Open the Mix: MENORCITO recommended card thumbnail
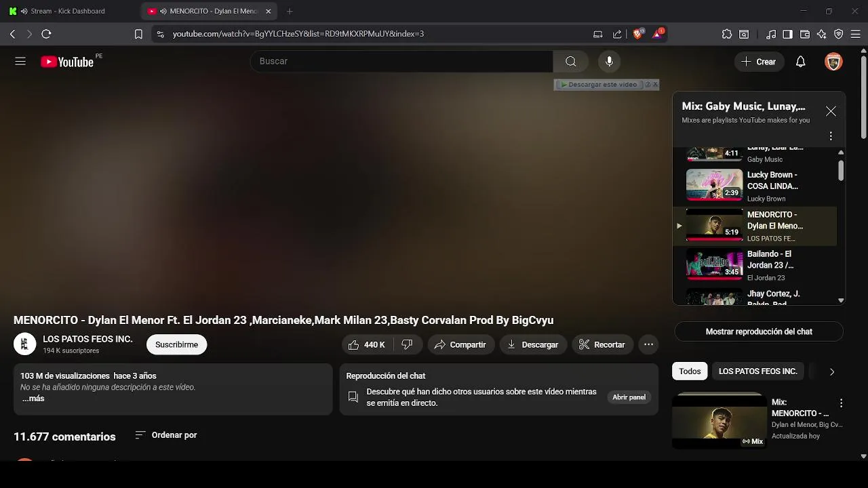The width and height of the screenshot is (868, 488). (719, 421)
